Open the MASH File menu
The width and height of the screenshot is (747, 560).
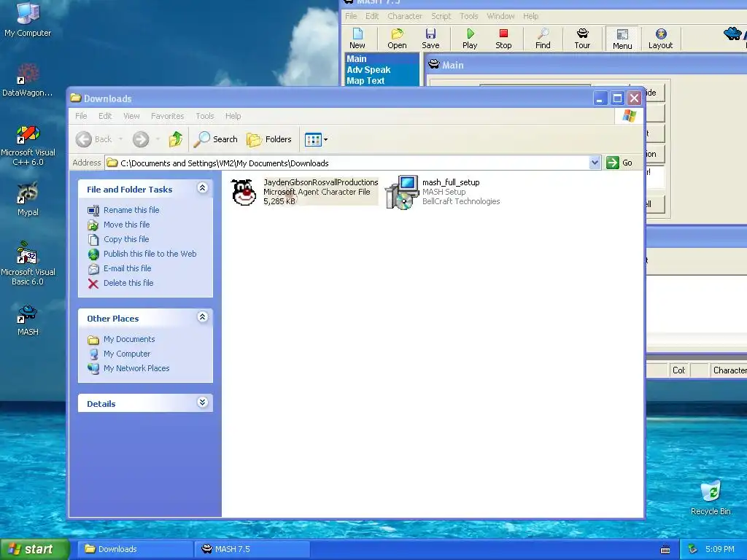point(351,16)
